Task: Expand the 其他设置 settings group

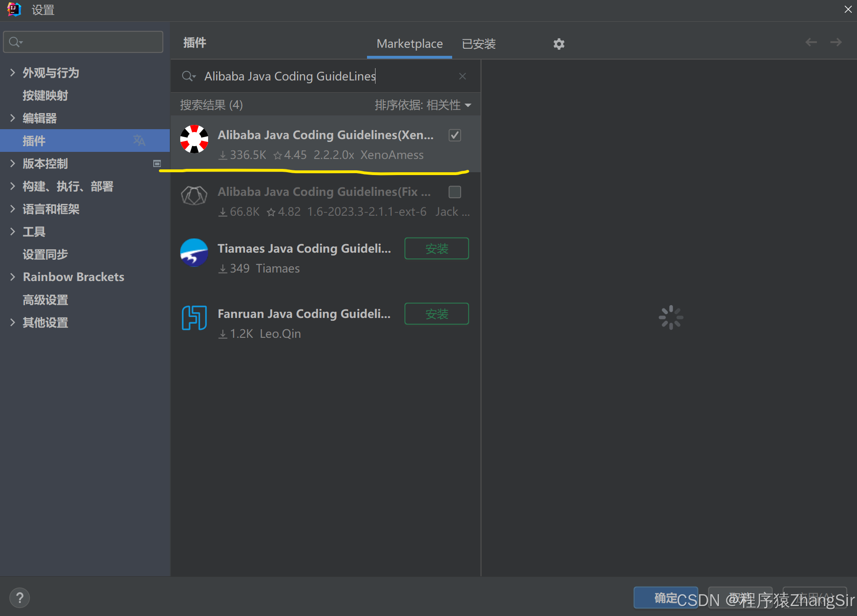Action: point(12,322)
